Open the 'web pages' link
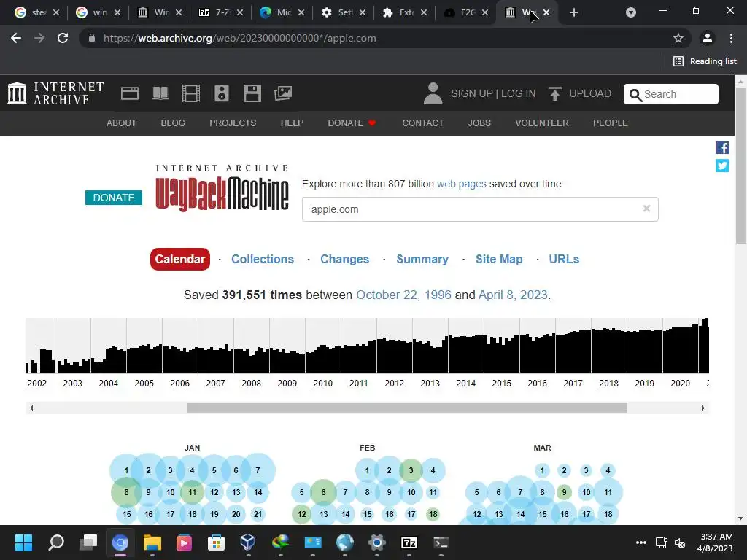The width and height of the screenshot is (747, 560). (x=462, y=184)
